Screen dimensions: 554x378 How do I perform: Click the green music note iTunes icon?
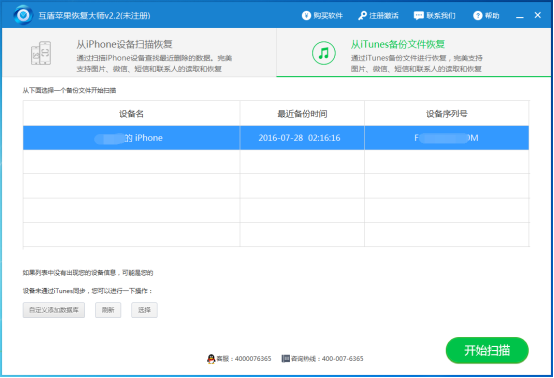click(324, 53)
